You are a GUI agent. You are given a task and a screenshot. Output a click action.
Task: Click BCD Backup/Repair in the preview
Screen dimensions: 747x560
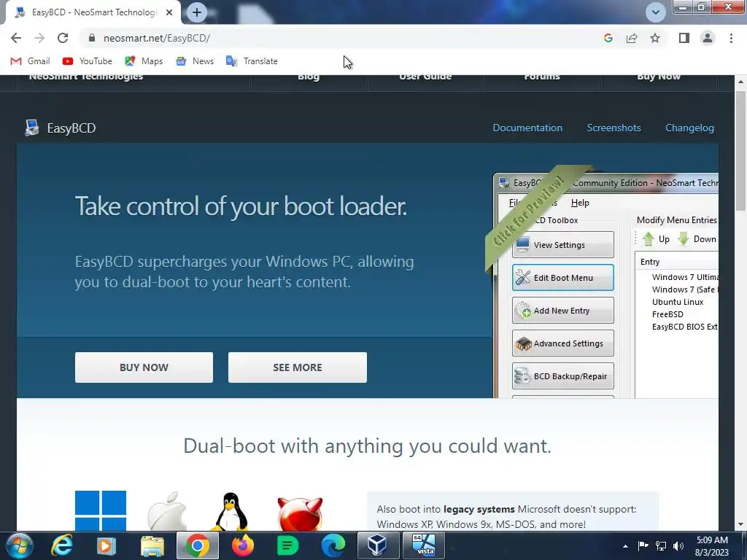pos(562,376)
